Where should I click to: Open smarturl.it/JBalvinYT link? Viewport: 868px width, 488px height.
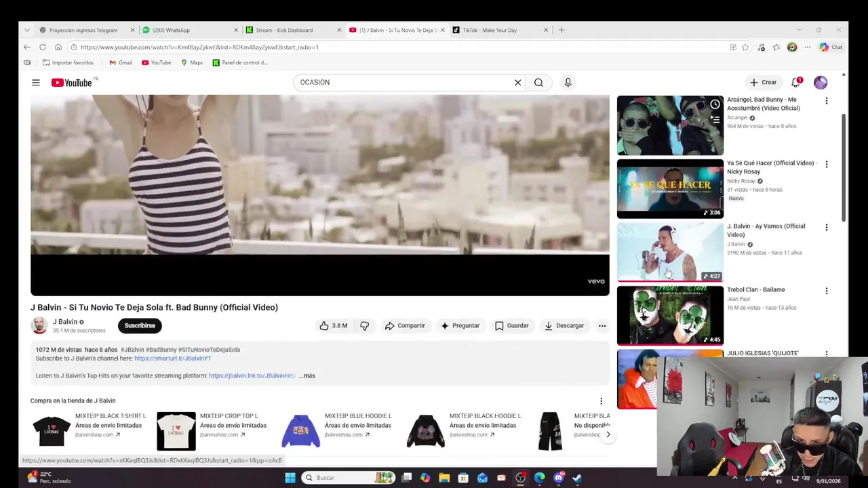tap(173, 359)
